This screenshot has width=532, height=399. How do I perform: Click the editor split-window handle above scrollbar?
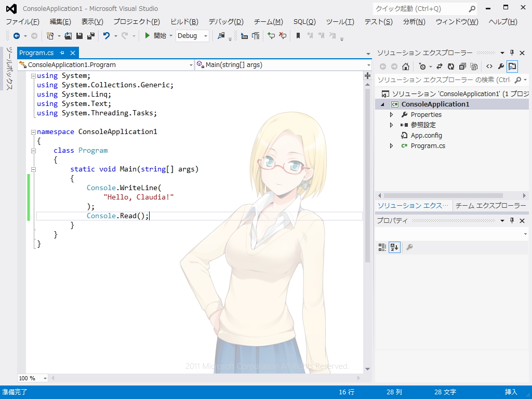point(367,75)
